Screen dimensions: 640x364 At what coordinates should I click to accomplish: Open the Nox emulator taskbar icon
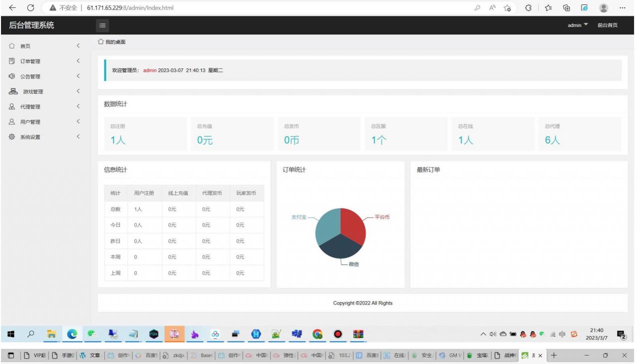154,335
